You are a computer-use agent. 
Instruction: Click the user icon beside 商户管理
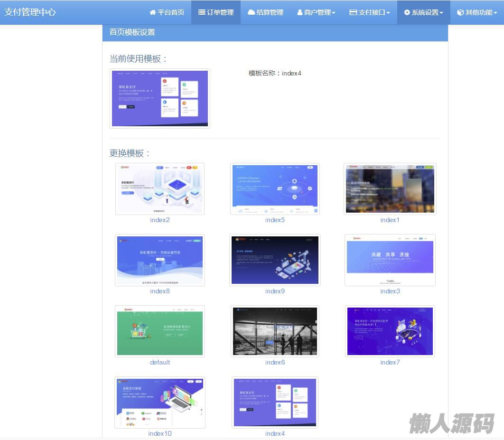click(x=300, y=13)
